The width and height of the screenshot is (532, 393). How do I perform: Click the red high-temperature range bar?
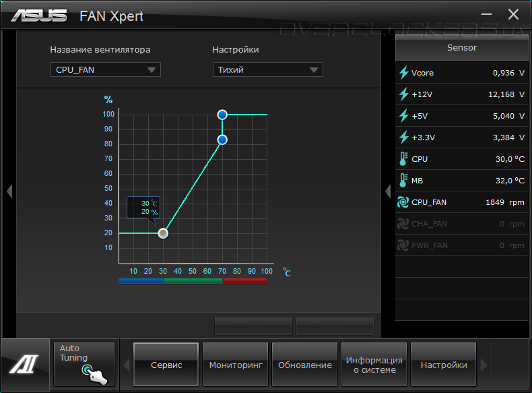244,281
